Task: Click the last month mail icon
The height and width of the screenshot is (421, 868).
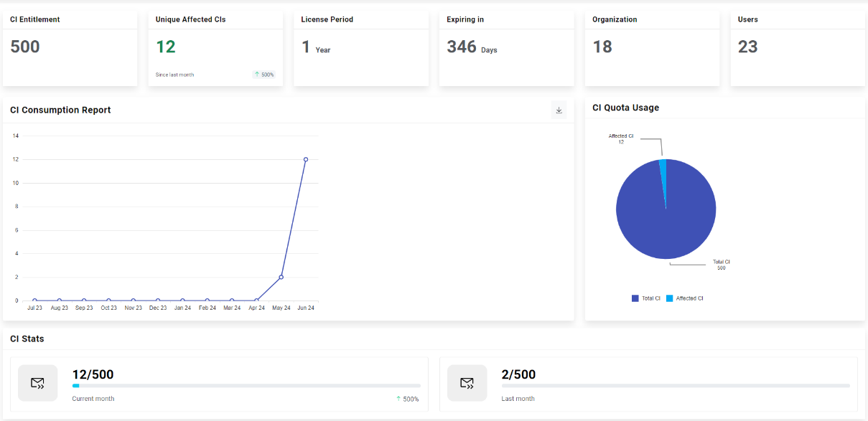Action: [467, 383]
